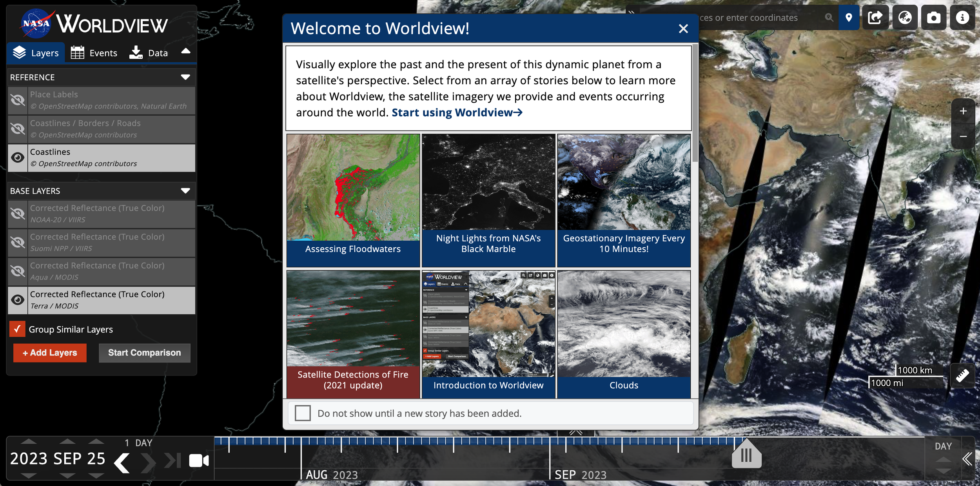980x486 pixels.
Task: Uncheck Group Similar Layers checkbox
Action: (17, 329)
